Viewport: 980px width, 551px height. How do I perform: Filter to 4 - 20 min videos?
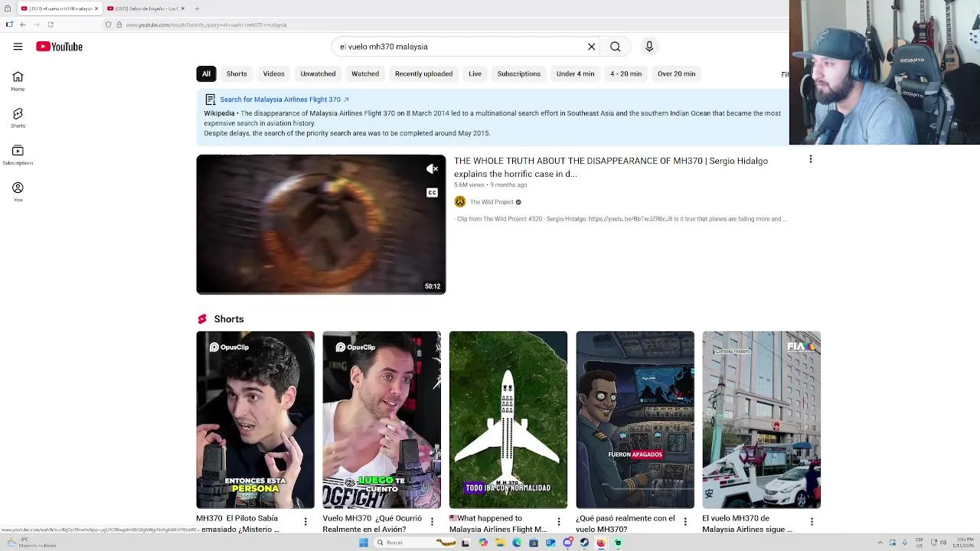626,73
